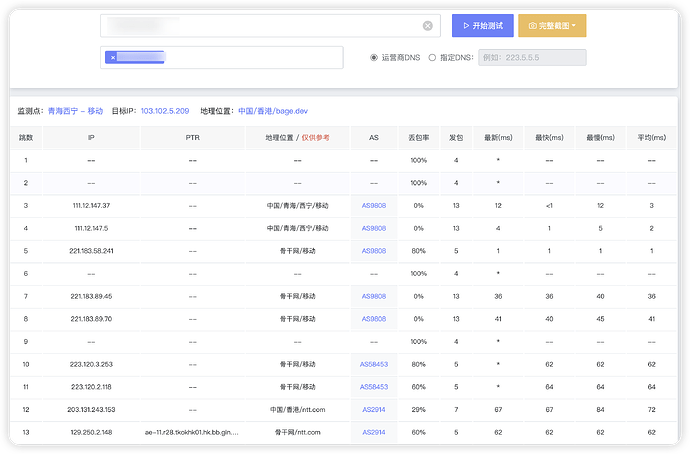Click the 丢包率 column header
Viewport: 690px width, 454px height.
(x=418, y=138)
